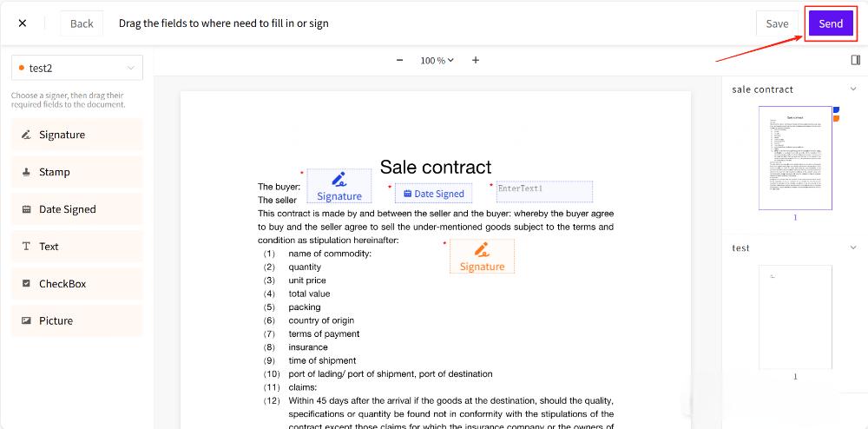The height and width of the screenshot is (429, 868).
Task: Click the EnterText1 field on document
Action: pos(544,191)
